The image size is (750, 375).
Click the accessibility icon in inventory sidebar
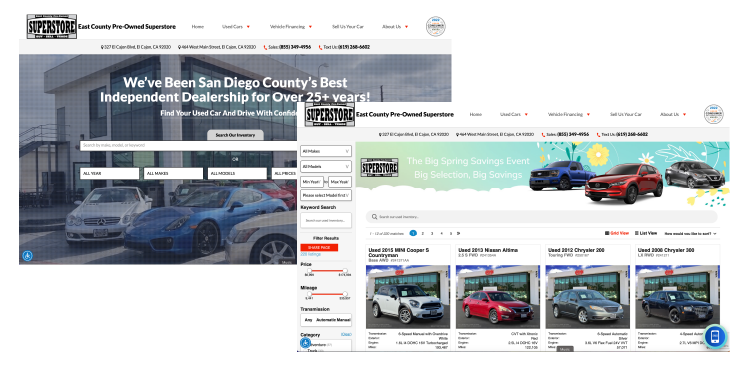pyautogui.click(x=305, y=342)
